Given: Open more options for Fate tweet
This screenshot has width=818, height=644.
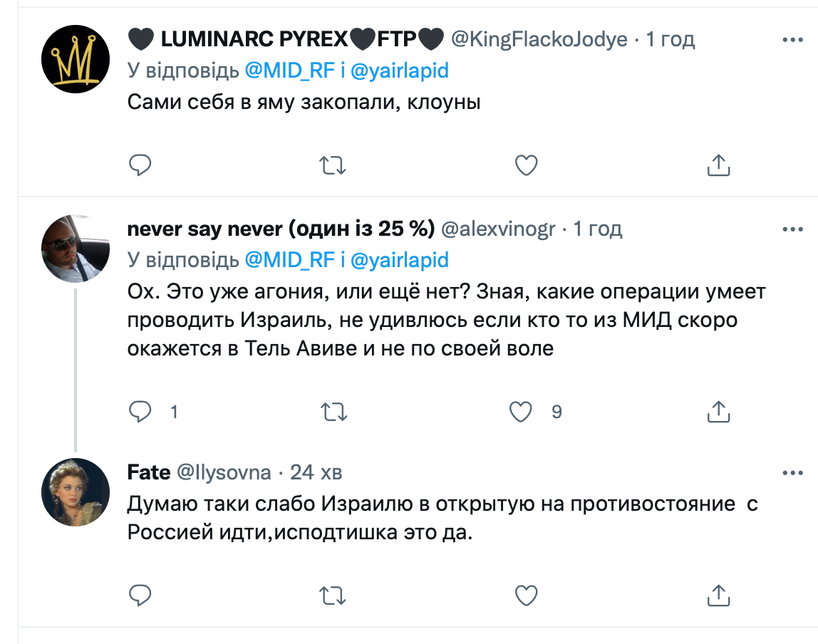Looking at the screenshot, I should [792, 472].
